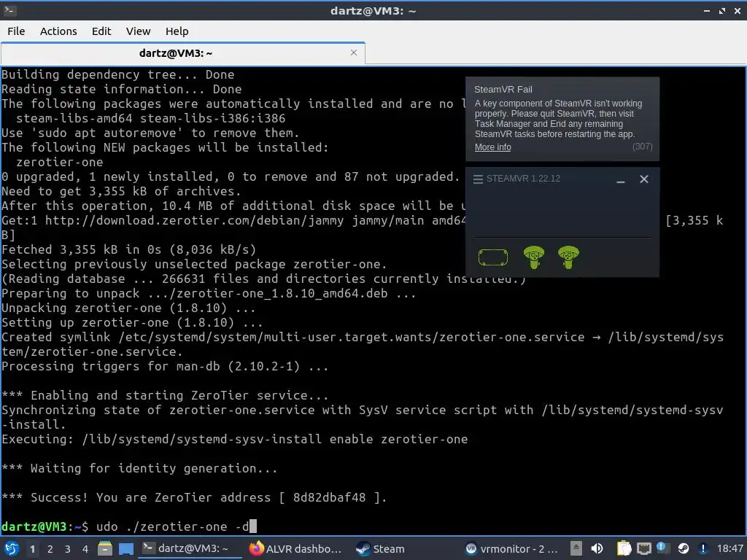Click the first SteamVR controller icon
Viewport: 747px width, 560px height.
coord(533,257)
